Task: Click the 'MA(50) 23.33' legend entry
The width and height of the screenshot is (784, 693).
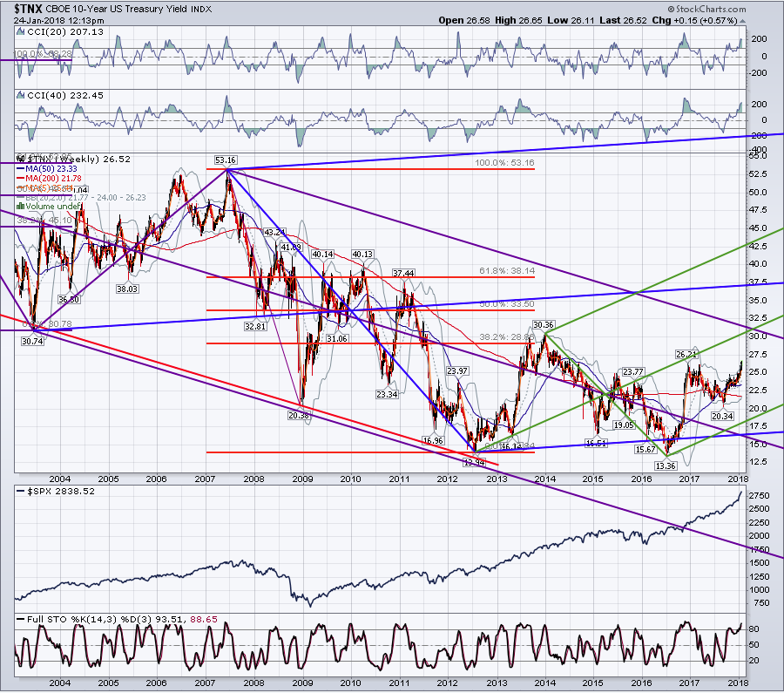Action: coord(51,169)
